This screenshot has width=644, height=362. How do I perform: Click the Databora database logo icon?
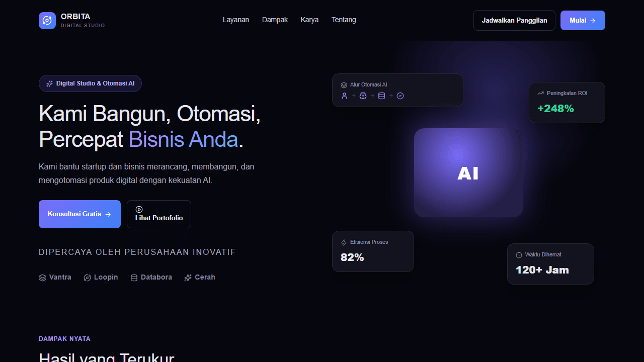[134, 278]
